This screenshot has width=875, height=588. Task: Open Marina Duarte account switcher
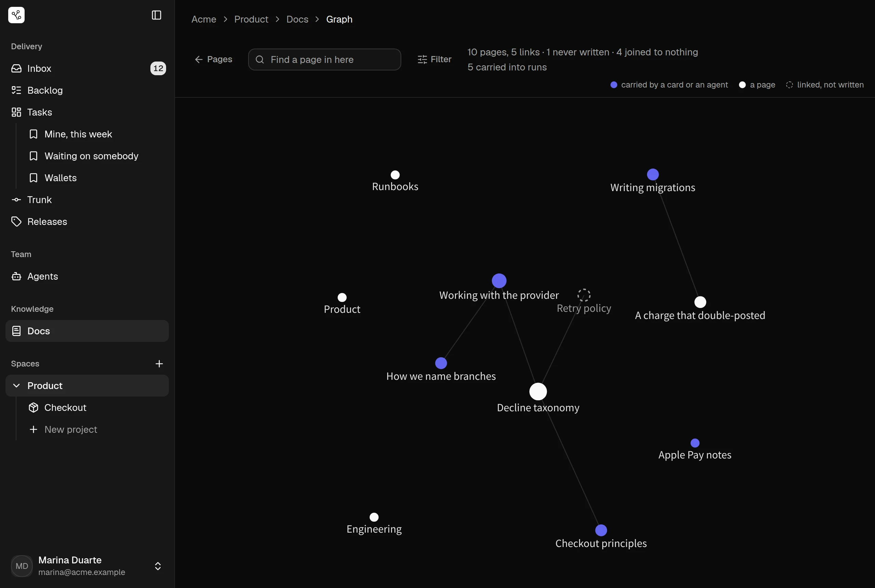87,566
